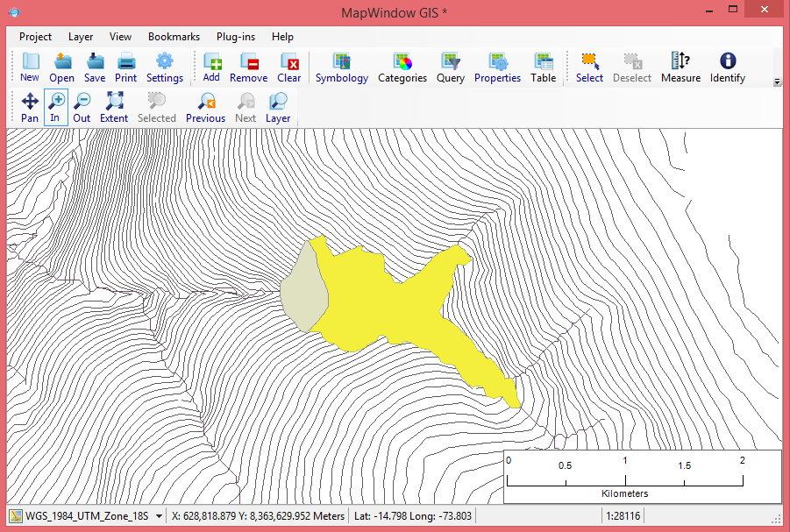
Task: Click the Lat Long coordinates readout
Action: point(413,516)
